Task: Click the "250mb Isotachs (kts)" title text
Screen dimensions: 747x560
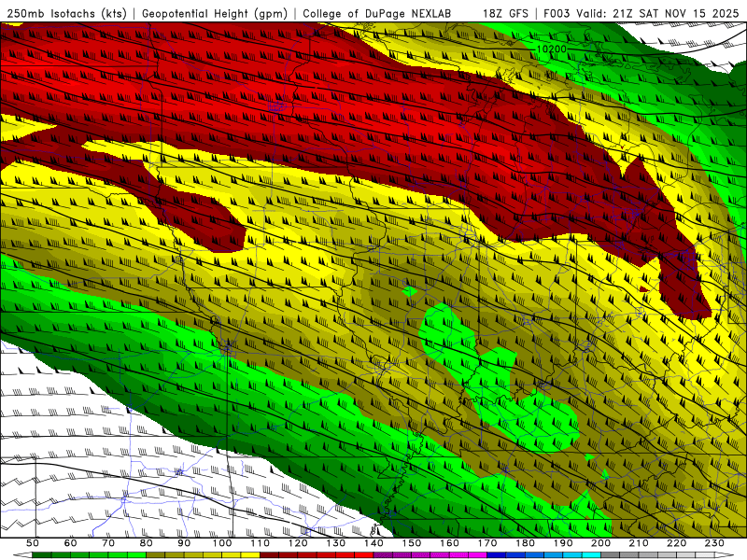Action: 67,13
